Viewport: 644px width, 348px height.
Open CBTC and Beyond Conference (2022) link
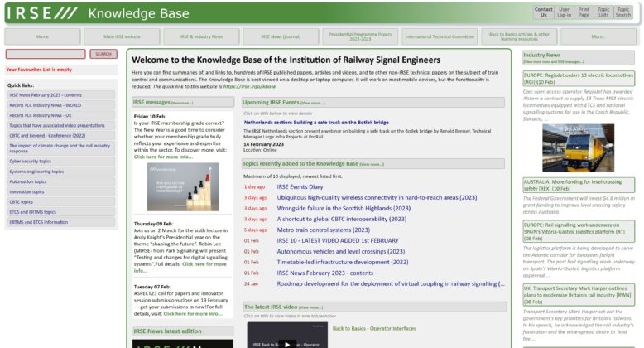(60, 136)
